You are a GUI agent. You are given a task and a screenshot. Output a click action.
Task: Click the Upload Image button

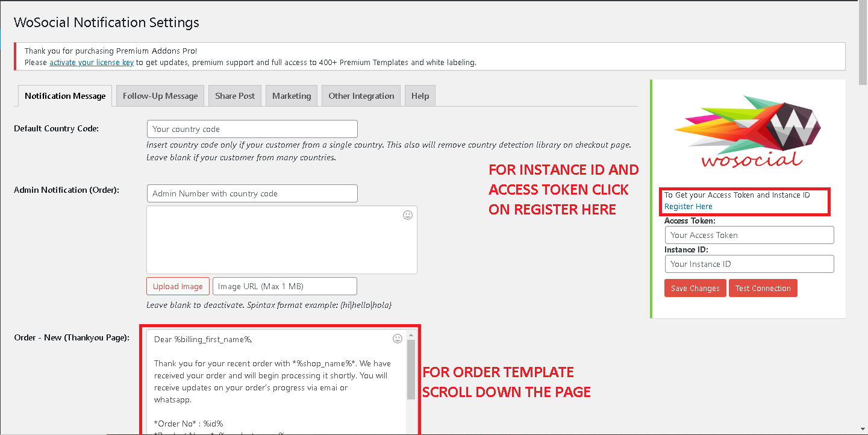[178, 286]
